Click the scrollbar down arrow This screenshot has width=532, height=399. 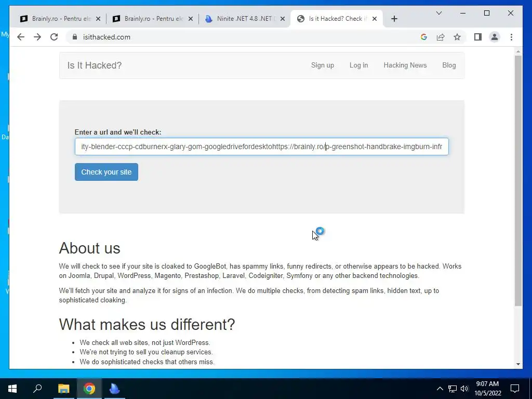pos(518,364)
